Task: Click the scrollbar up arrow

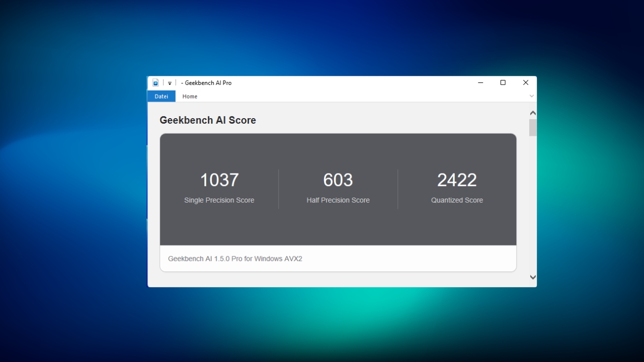Action: 533,113
